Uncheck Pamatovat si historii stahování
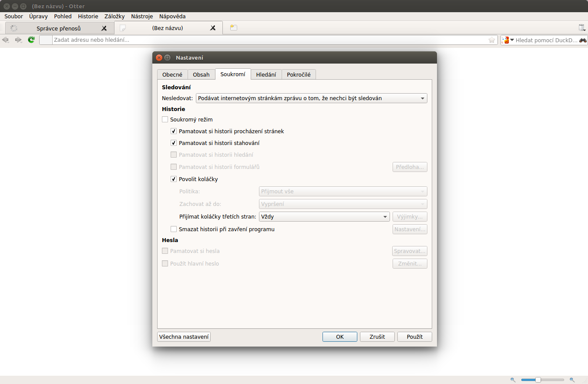The image size is (588, 384). [x=174, y=143]
